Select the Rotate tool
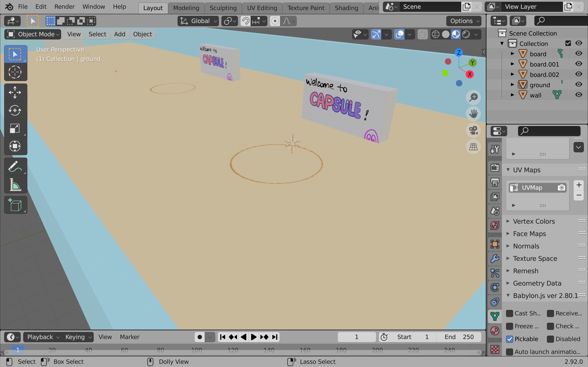The height and width of the screenshot is (367, 588). 15,110
